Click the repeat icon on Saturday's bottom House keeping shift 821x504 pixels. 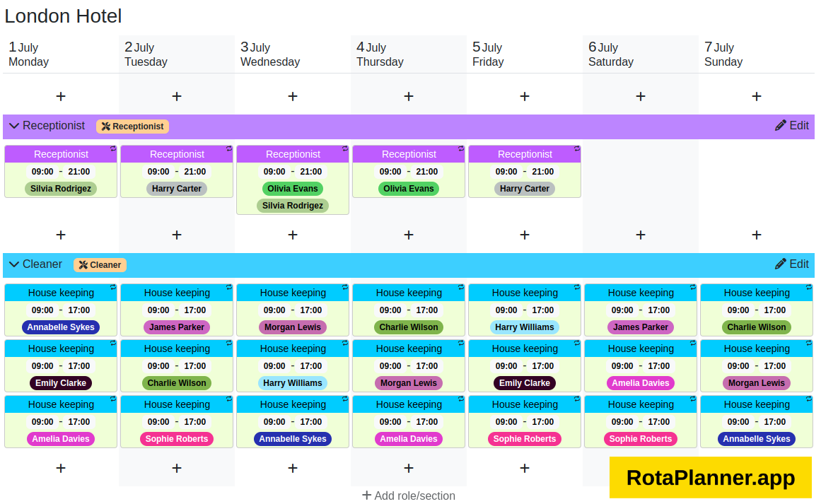(692, 399)
